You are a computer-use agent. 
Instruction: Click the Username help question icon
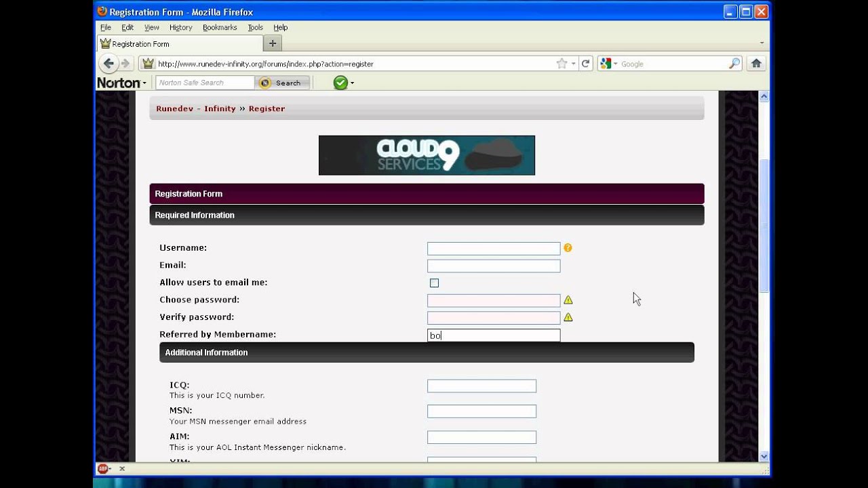tap(568, 248)
